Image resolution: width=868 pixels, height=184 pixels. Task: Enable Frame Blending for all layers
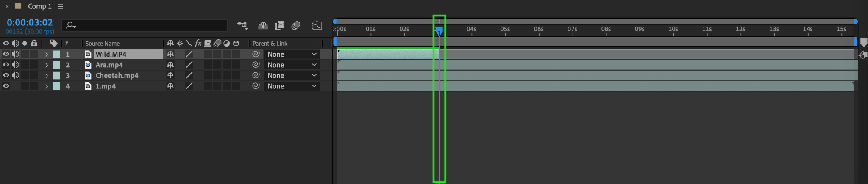[279, 26]
